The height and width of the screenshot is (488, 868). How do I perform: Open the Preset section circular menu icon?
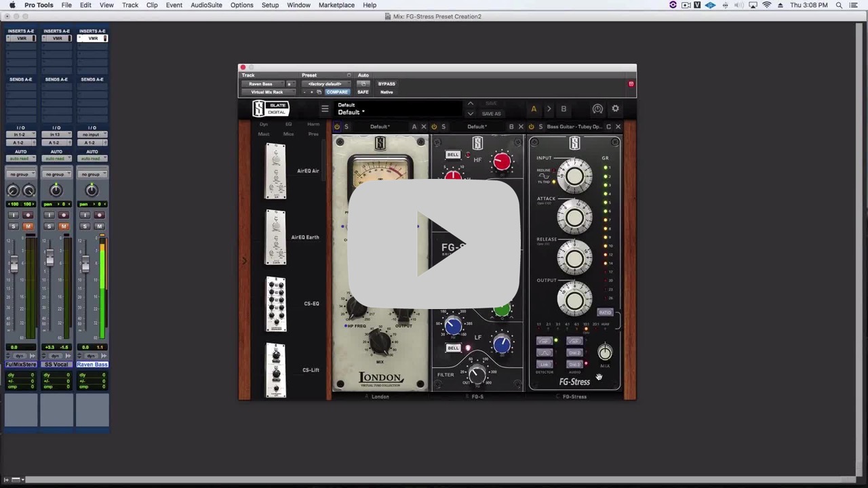(x=349, y=75)
